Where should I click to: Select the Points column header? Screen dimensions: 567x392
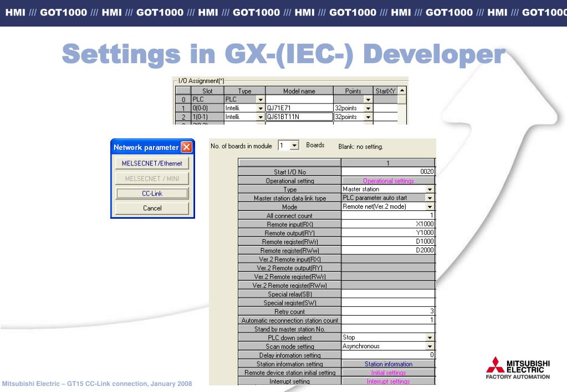(x=353, y=91)
